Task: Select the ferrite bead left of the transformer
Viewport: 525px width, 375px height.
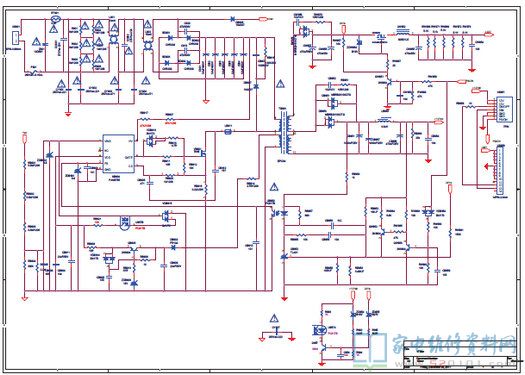Action: click(x=228, y=132)
